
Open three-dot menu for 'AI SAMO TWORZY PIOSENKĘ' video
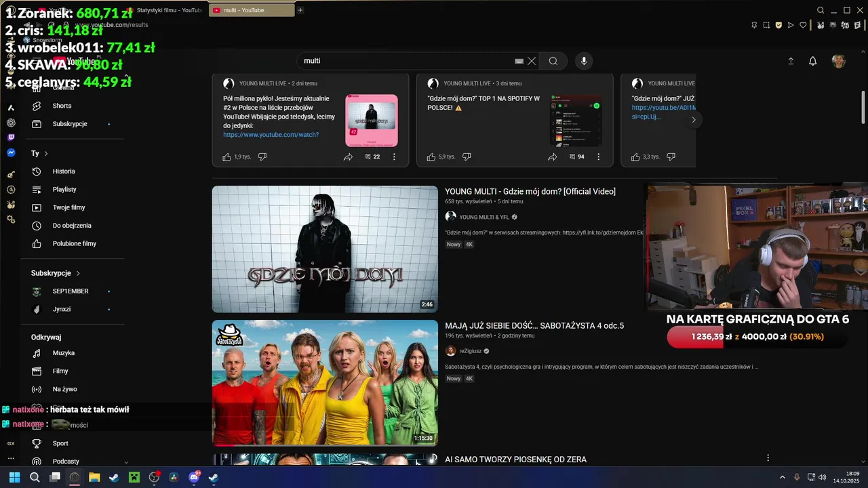768,459
